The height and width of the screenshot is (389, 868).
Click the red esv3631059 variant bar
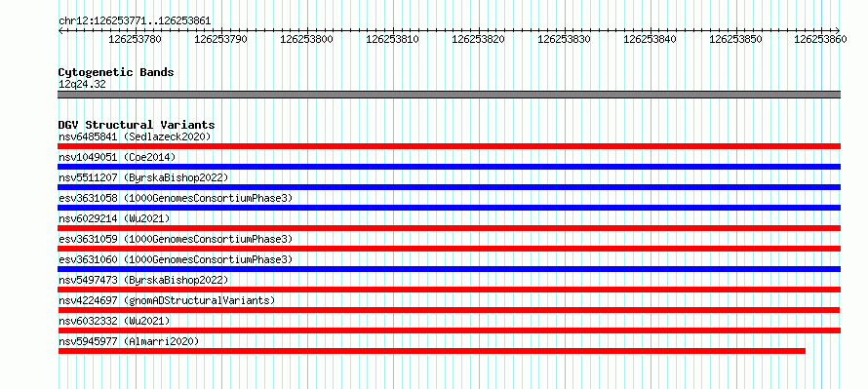(449, 249)
